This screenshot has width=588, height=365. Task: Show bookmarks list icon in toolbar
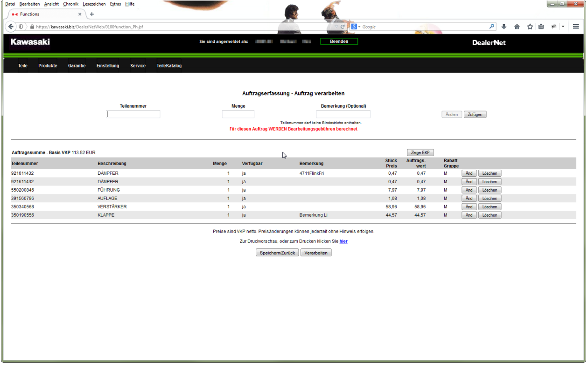[541, 27]
